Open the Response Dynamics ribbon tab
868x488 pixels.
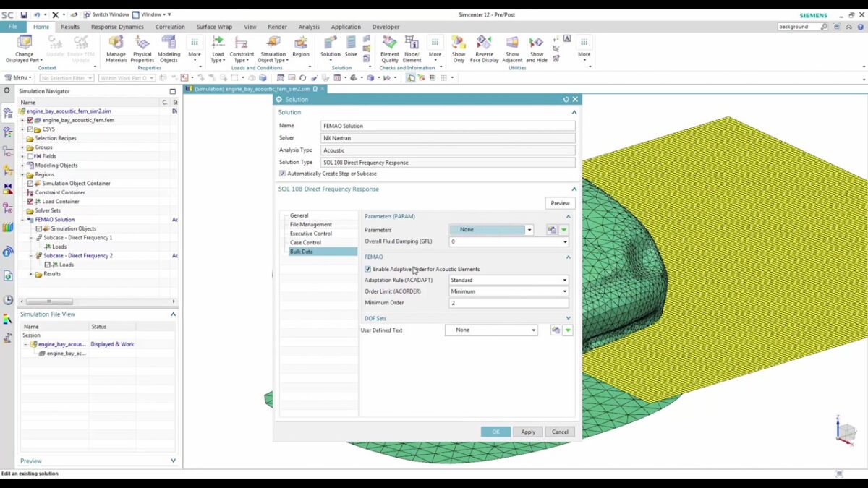coord(117,27)
